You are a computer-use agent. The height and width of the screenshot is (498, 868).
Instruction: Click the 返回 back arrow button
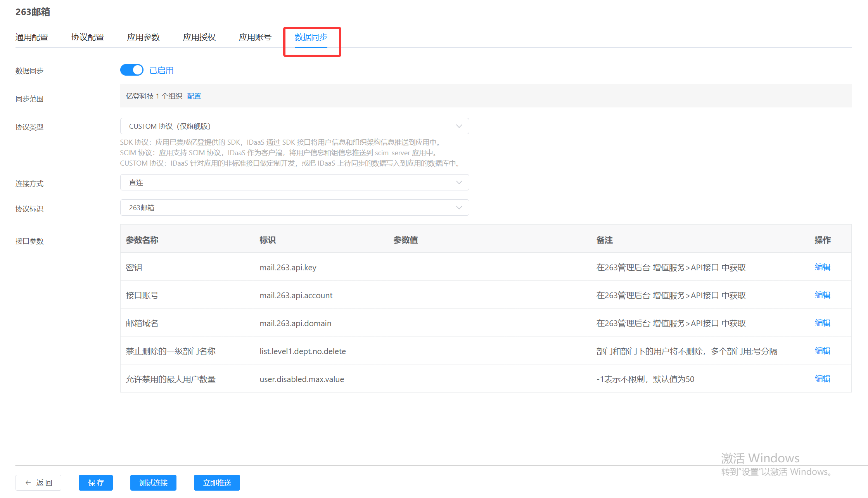click(x=38, y=483)
